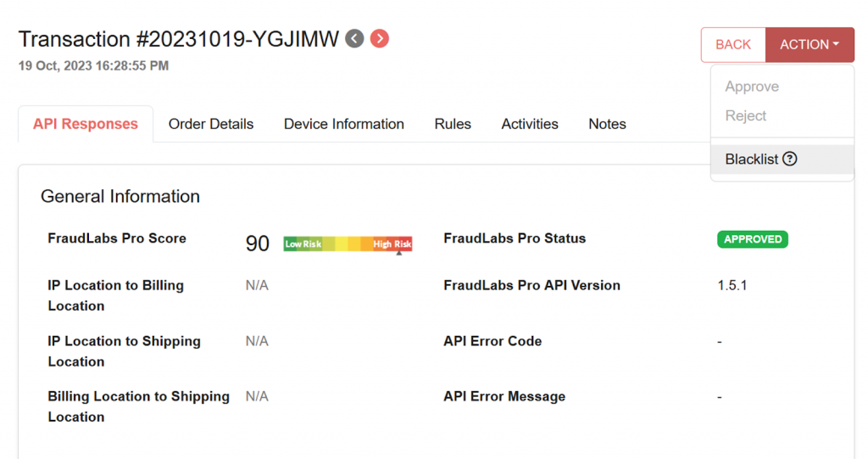Switch to the API Responses tab
The height and width of the screenshot is (459, 868).
[x=86, y=124]
